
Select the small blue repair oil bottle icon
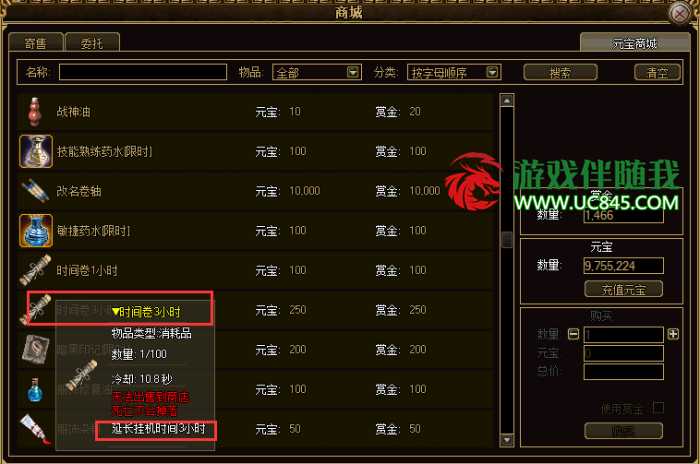coord(35,389)
